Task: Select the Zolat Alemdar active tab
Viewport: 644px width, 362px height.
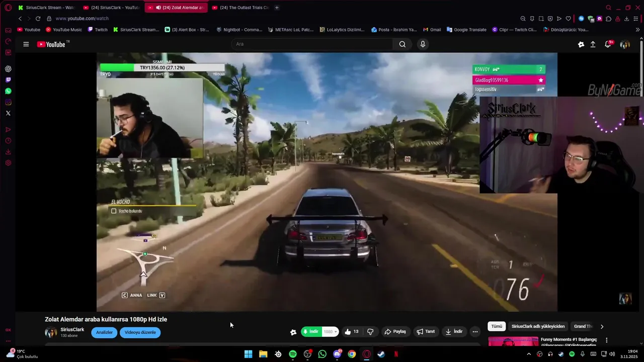Action: tap(176, 8)
